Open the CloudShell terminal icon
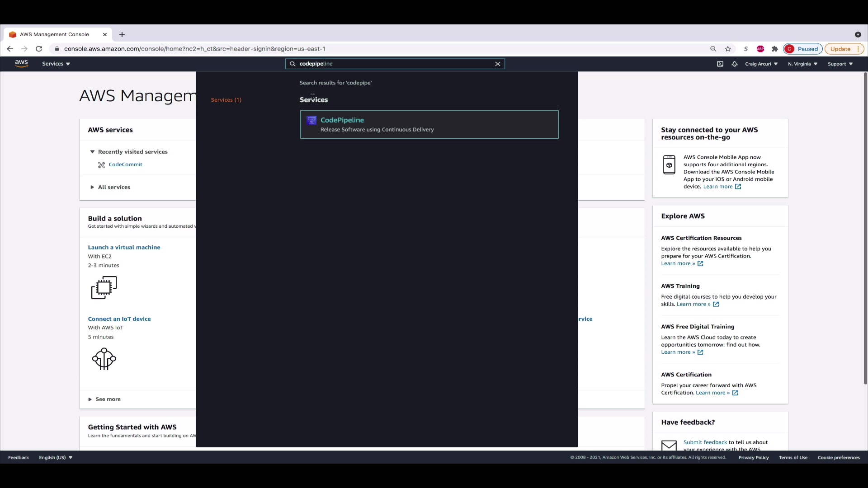The width and height of the screenshot is (868, 488). click(720, 64)
